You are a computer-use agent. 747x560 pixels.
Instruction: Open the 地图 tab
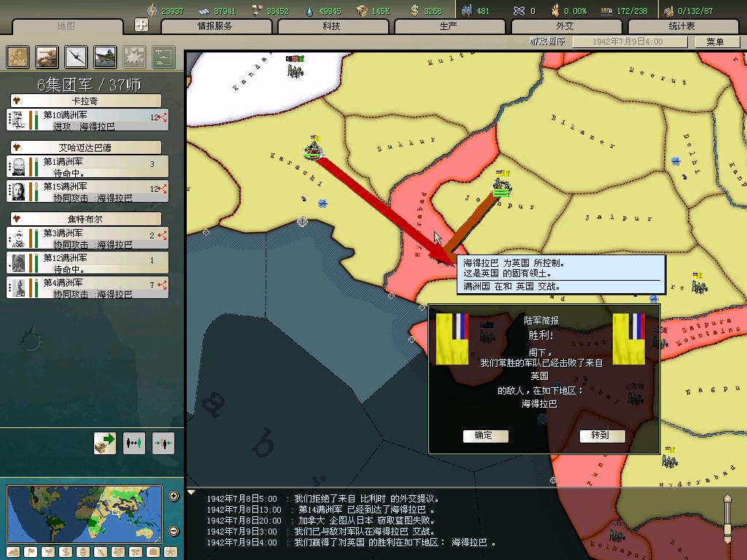[x=66, y=26]
